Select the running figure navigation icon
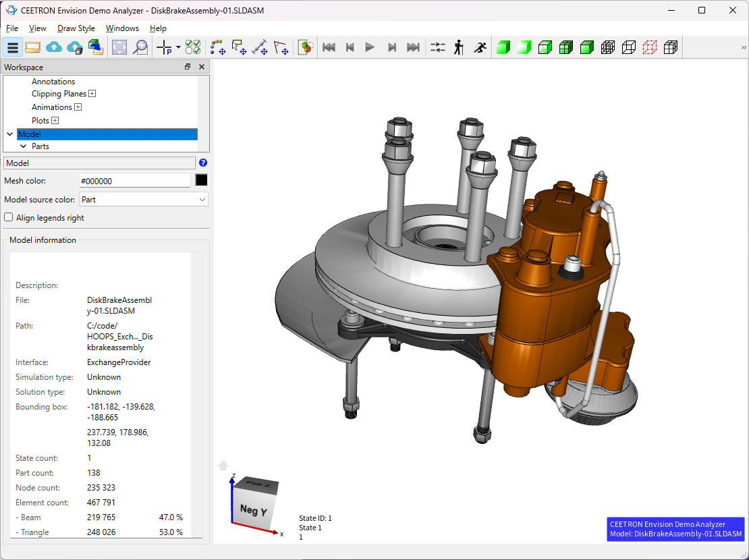 coord(480,47)
